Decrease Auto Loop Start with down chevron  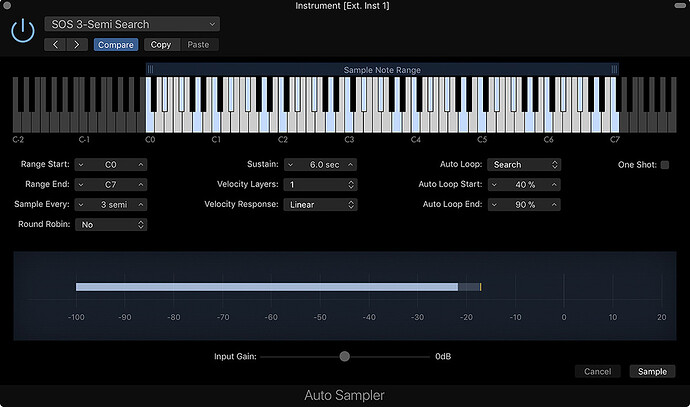[494, 184]
